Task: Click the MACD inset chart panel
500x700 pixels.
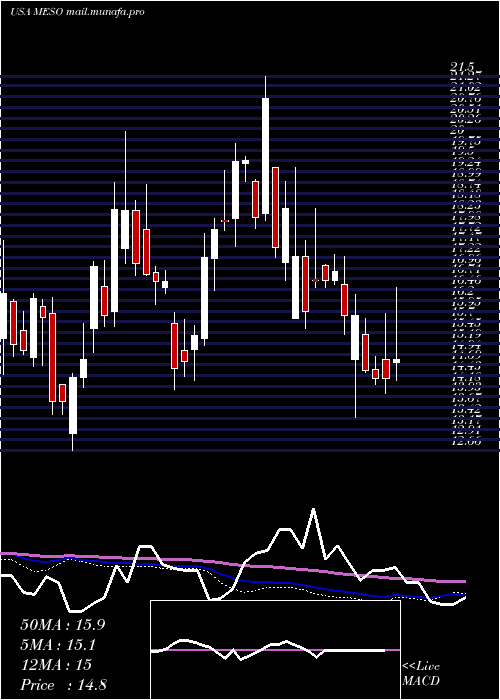Action: click(x=275, y=650)
